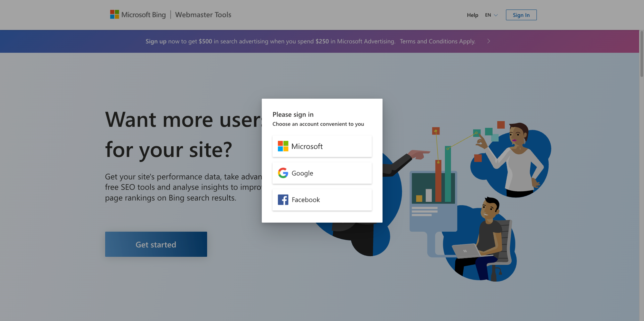Click the banner's right chevron arrow
Screen dimensions: 644x321
488,41
